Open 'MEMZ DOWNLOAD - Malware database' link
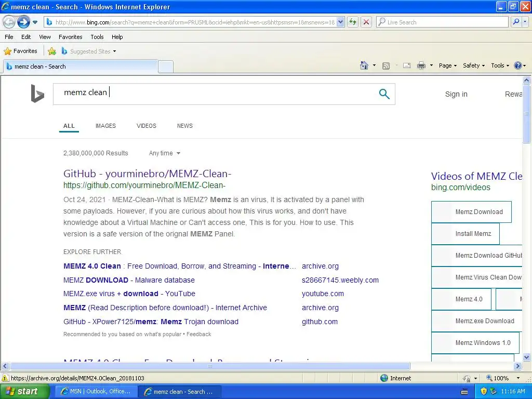This screenshot has width=532, height=399. point(129,280)
